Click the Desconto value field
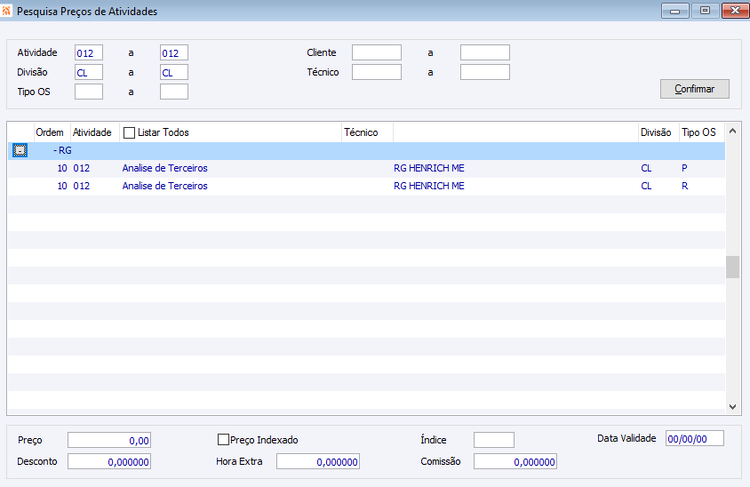 (x=109, y=461)
